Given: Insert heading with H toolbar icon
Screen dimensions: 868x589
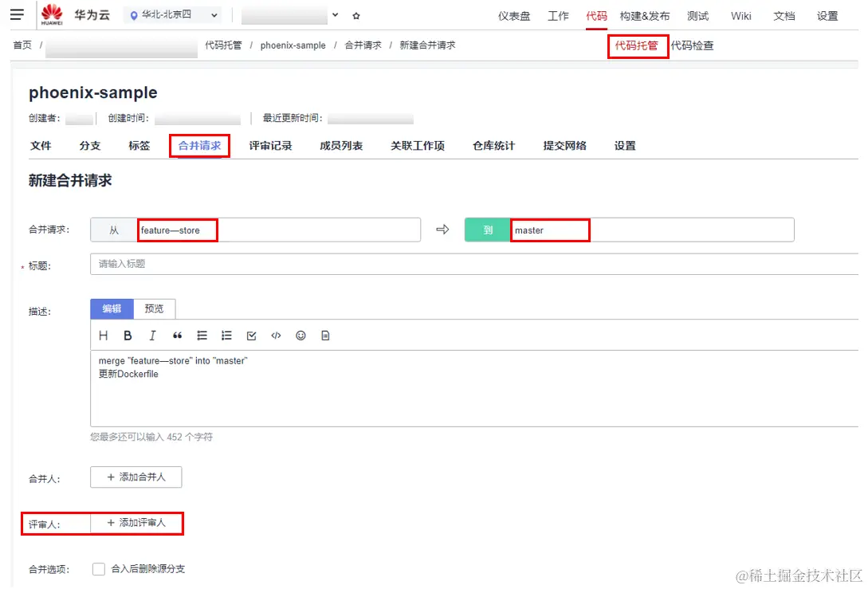Looking at the screenshot, I should pos(103,336).
